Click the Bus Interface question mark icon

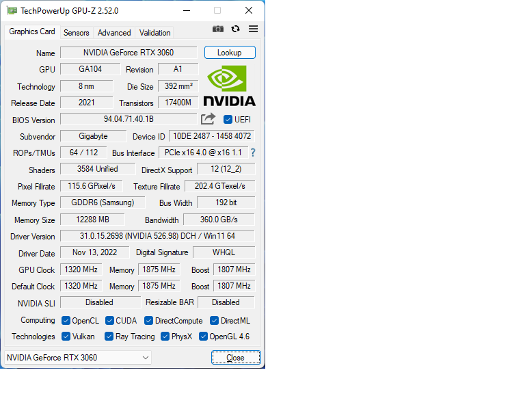253,153
